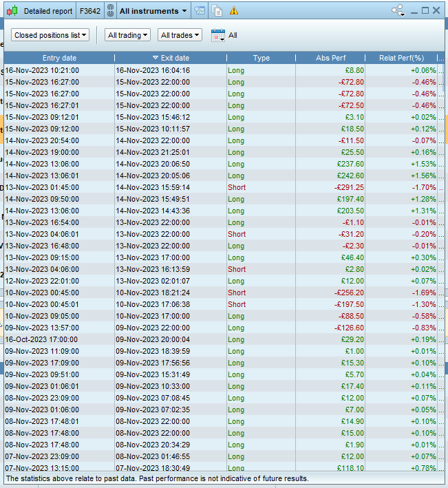Select entry date 16-Oct-2023 17:00:00
The height and width of the screenshot is (488, 448).
pos(41,339)
